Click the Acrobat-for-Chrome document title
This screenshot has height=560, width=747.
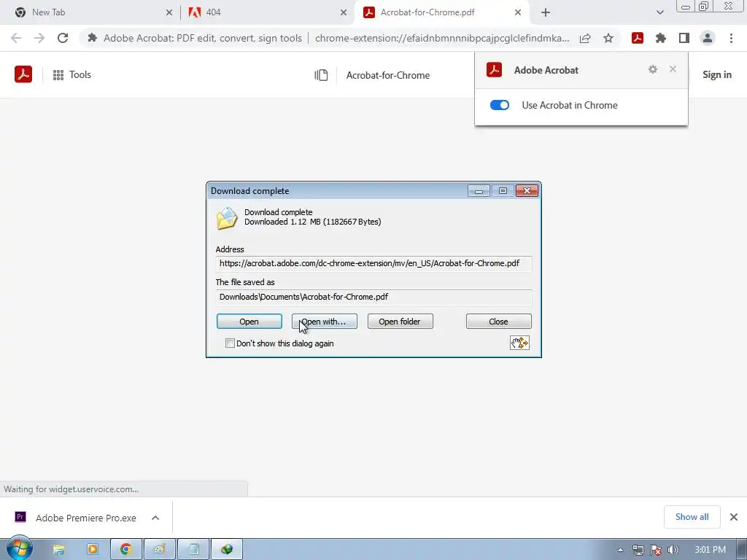tap(388, 75)
